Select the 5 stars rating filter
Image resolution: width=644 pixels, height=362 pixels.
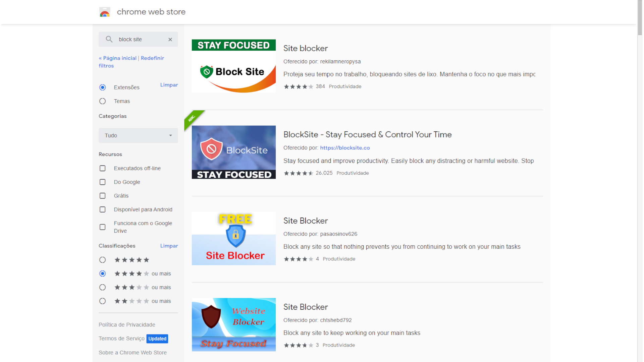pyautogui.click(x=102, y=259)
